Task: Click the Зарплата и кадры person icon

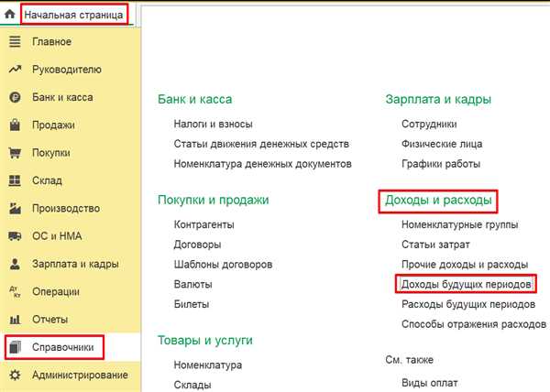Action: (15, 264)
